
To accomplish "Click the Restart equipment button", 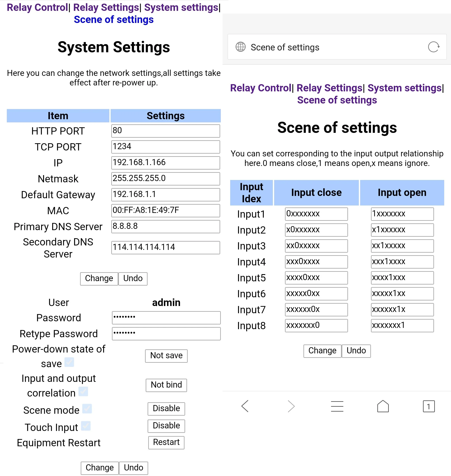I will point(166,443).
